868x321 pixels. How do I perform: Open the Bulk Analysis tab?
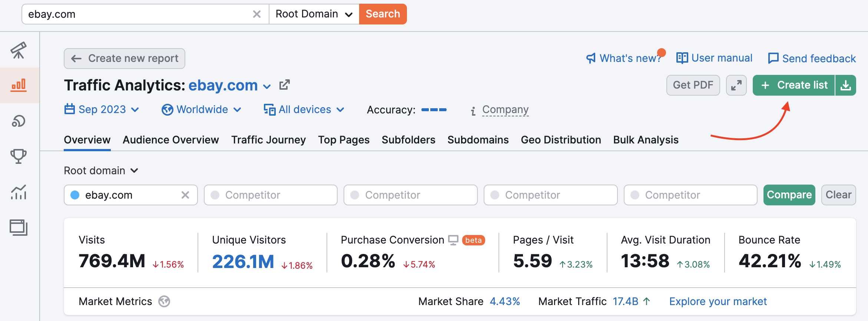pos(646,140)
